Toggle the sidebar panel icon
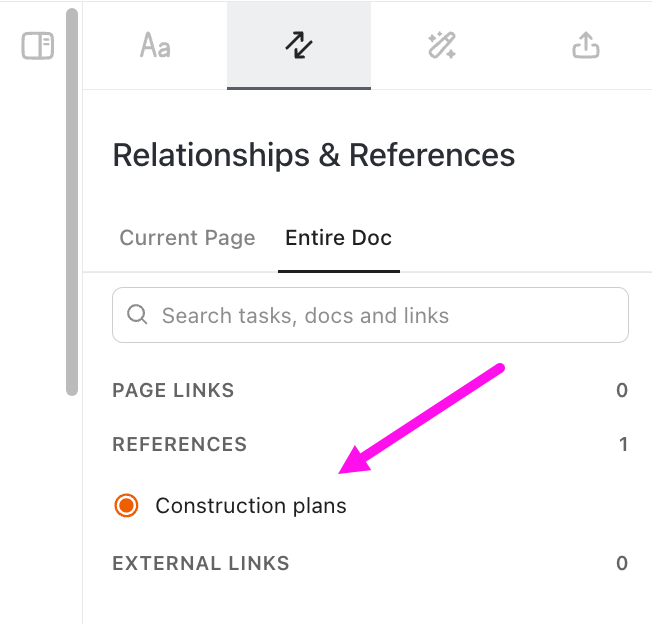The width and height of the screenshot is (652, 624). (38, 46)
